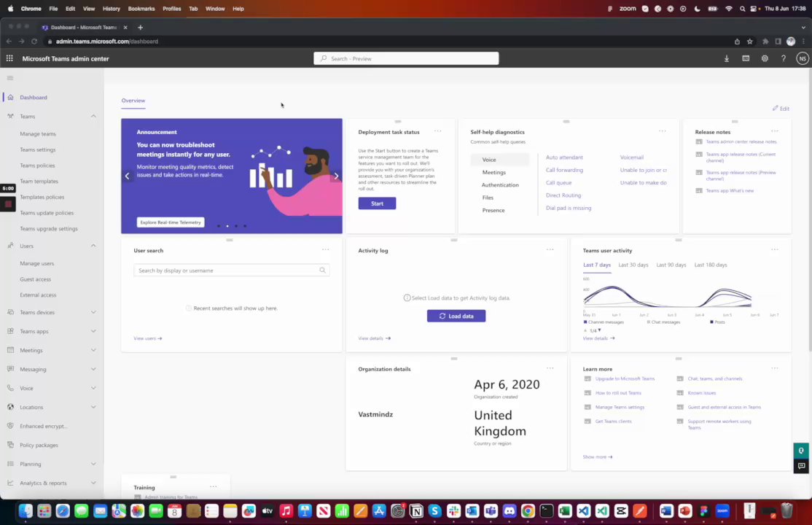Open the settings gear in header
Image resolution: width=812 pixels, height=525 pixels.
[x=765, y=58]
